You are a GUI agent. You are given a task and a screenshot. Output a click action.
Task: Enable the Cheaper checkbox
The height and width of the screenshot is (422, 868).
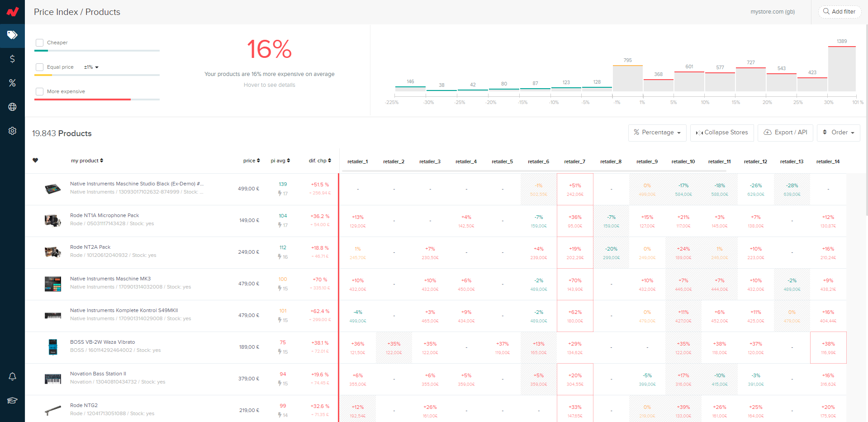click(x=40, y=43)
